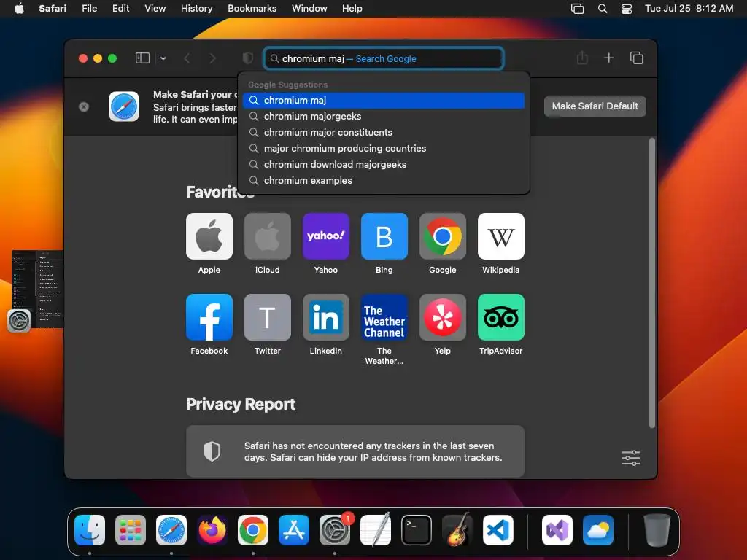Open the Bookmarks menu
The width and height of the screenshot is (747, 560).
tap(252, 9)
